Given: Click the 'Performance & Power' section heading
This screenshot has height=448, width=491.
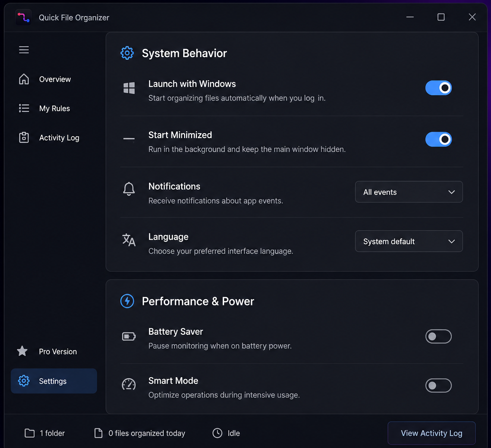Looking at the screenshot, I should click(198, 301).
